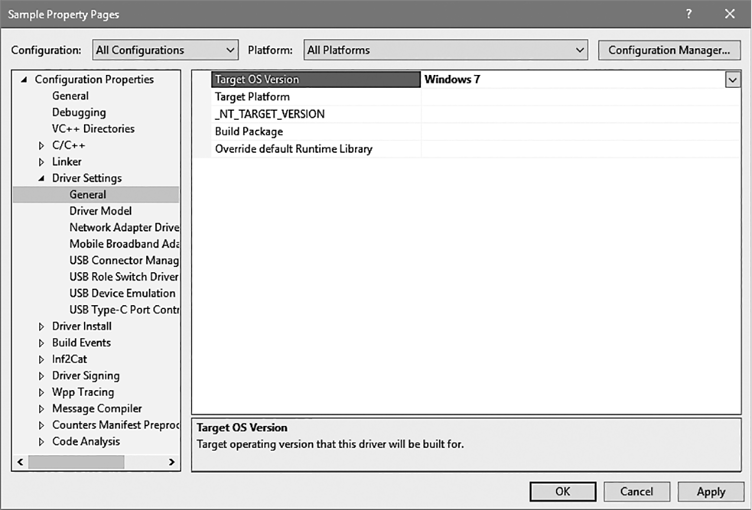Collapse the Configuration Properties root node
This screenshot has width=752, height=510.
tap(24, 80)
